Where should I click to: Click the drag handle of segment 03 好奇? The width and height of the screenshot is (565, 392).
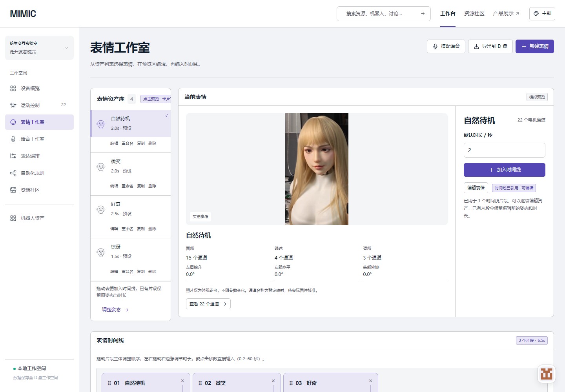291,383
